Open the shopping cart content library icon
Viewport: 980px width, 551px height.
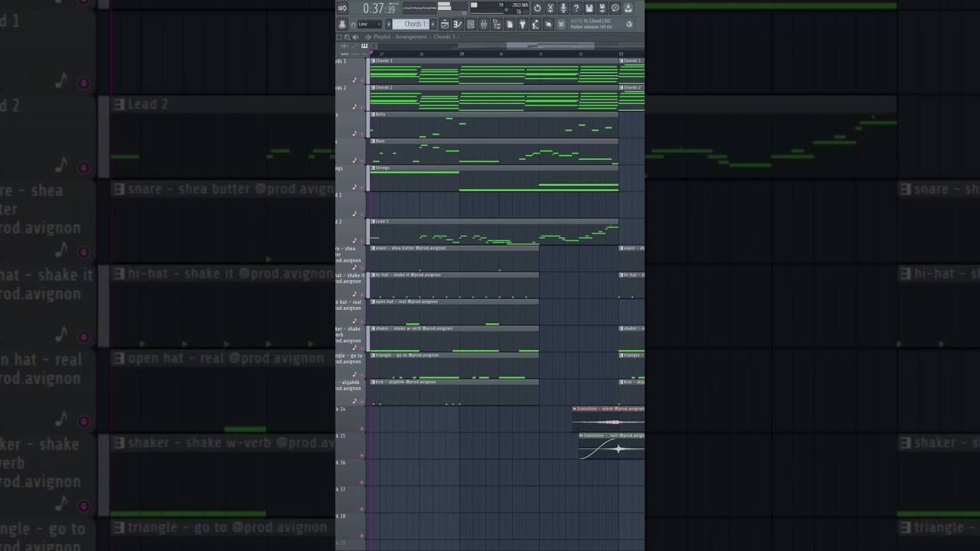(561, 24)
